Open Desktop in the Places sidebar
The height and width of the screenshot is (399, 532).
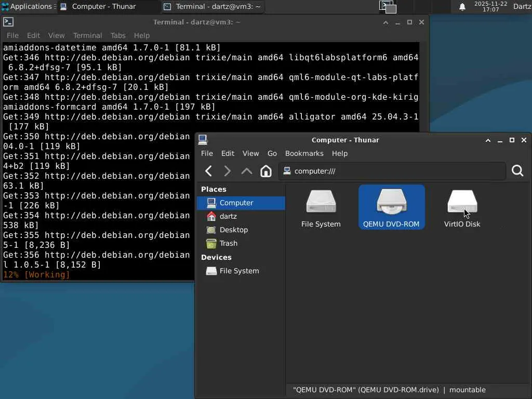(x=241, y=230)
